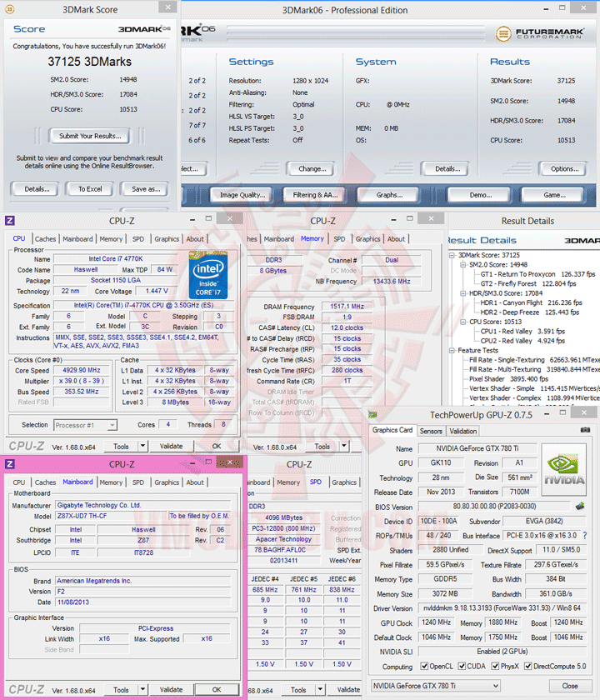Image resolution: width=600 pixels, height=700 pixels.
Task: Click the Futuremark Corporation logo
Action: (x=539, y=33)
